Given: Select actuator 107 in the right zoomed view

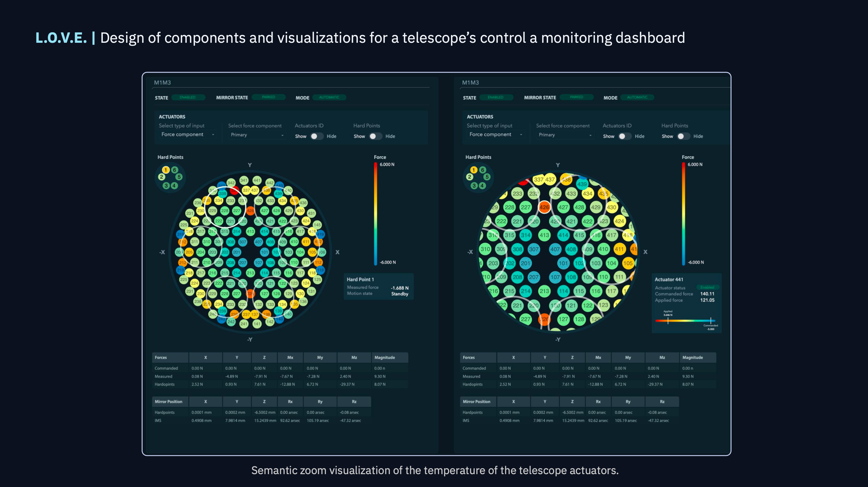Looking at the screenshot, I should pos(555,277).
